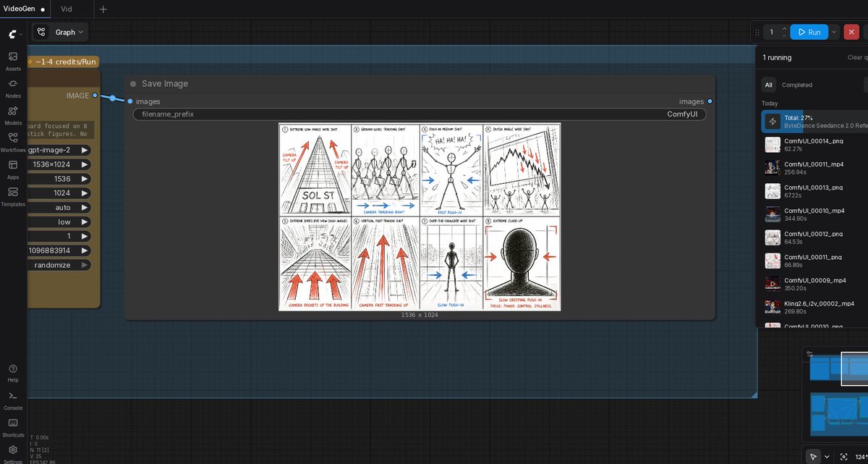
Task: Click Clear queue link
Action: pos(857,57)
